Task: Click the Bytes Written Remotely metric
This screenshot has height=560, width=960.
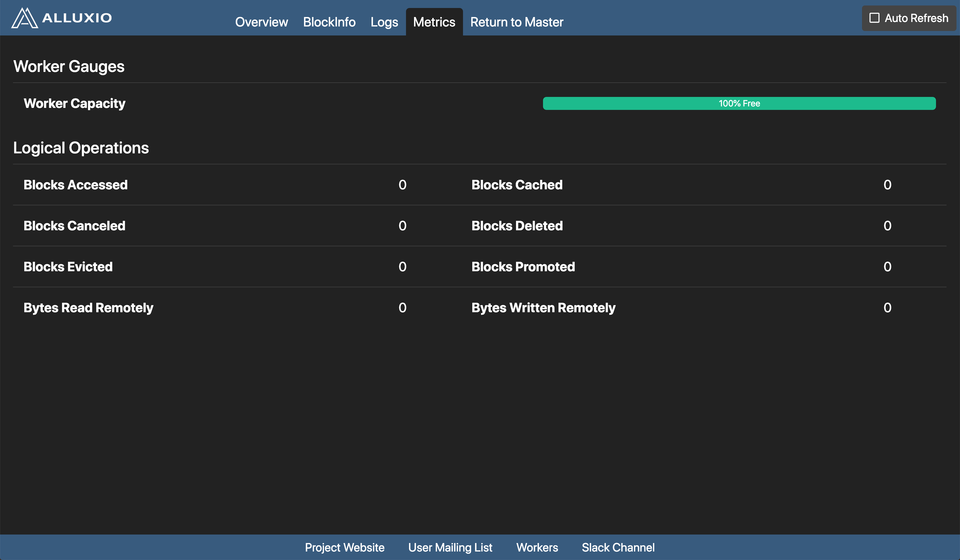Action: click(x=542, y=307)
